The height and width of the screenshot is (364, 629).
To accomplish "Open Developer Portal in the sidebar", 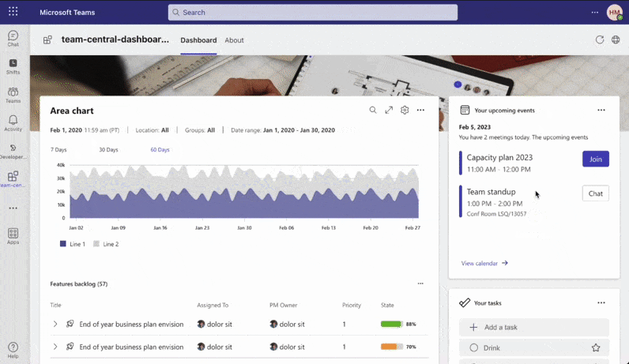I will coord(13,151).
